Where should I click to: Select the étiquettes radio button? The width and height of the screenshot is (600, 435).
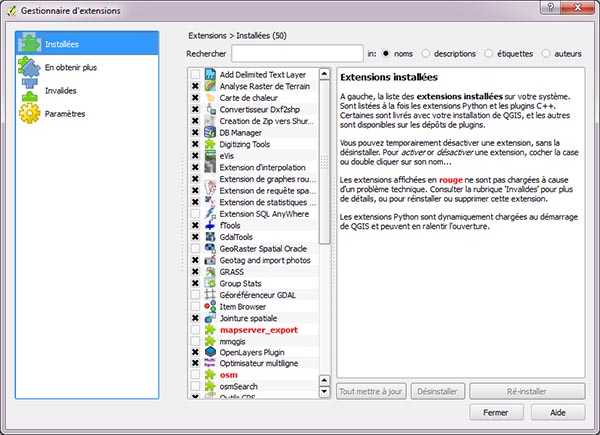(x=492, y=53)
